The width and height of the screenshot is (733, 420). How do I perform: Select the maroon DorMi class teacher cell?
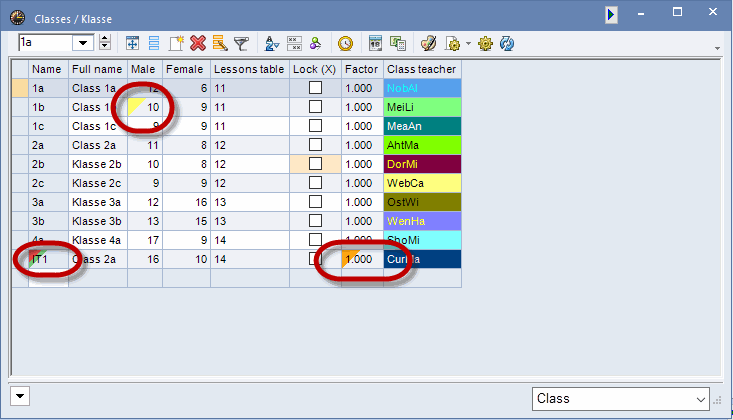pos(423,164)
